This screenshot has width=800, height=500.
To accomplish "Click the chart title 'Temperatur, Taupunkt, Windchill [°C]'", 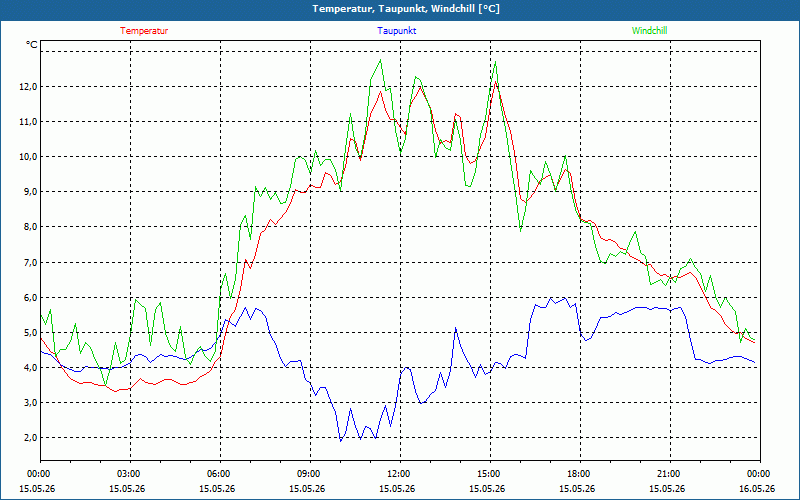I will pos(406,9).
